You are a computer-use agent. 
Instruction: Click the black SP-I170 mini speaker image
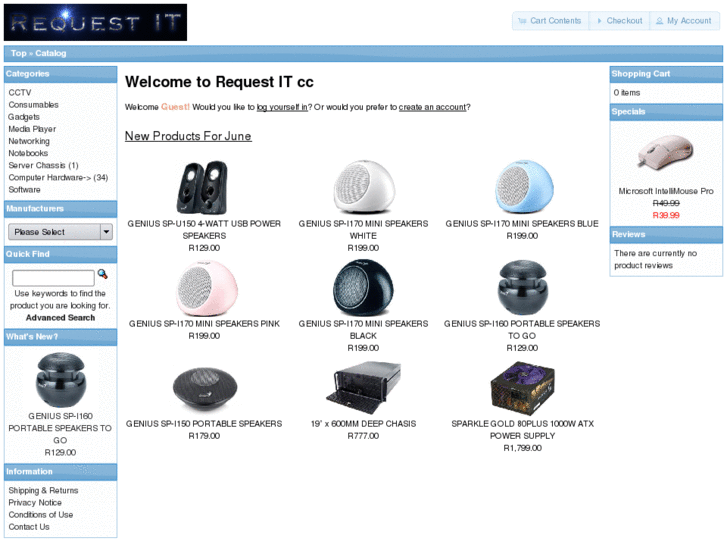pyautogui.click(x=364, y=288)
